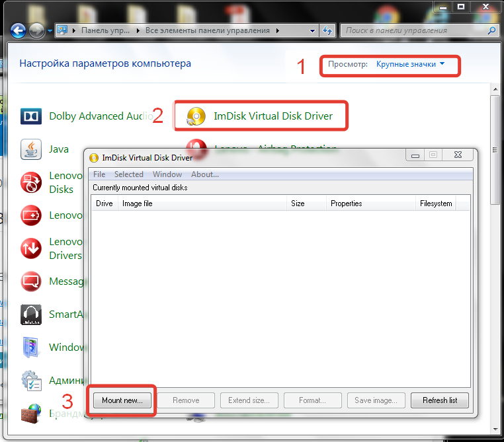The width and height of the screenshot is (504, 442).
Task: Click the SmartAudio headphones icon
Action: (31, 314)
